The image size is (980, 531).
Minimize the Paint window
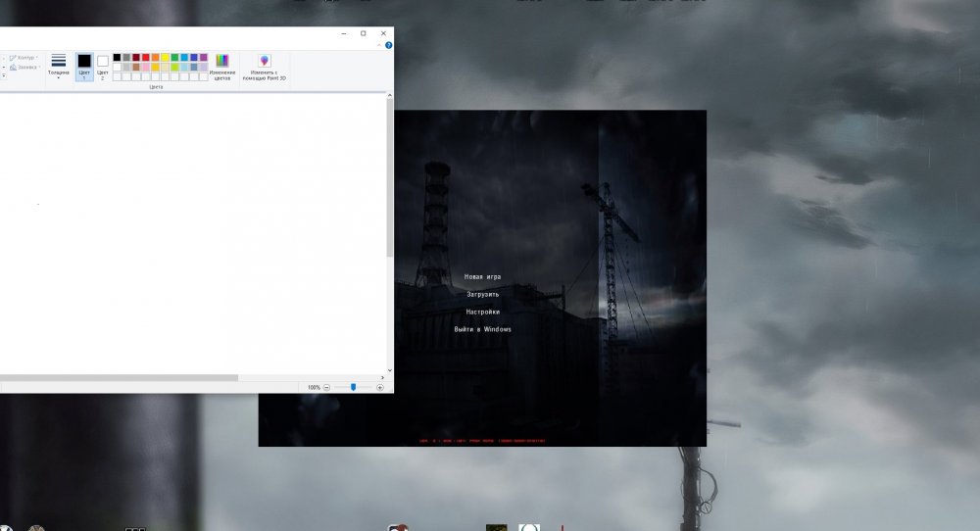click(344, 33)
